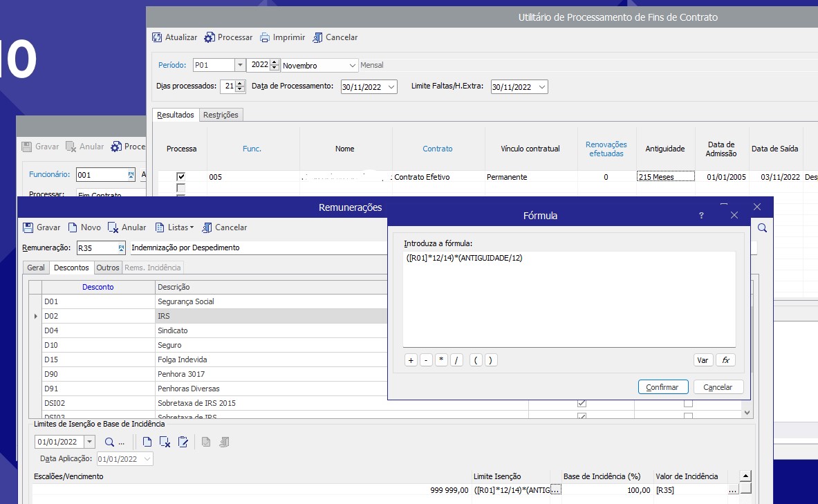
Task: Insert variable with the Var button
Action: click(x=703, y=360)
